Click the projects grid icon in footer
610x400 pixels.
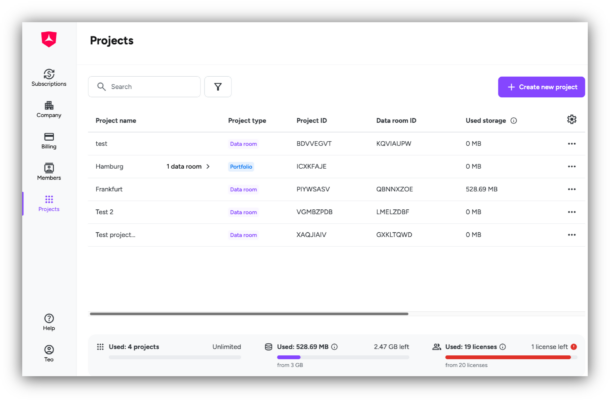(100, 347)
